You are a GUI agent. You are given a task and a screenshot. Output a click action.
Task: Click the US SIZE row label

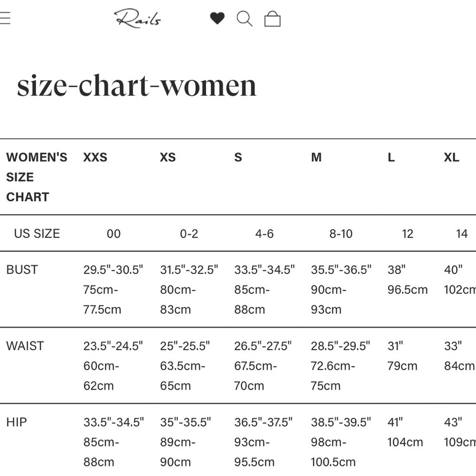37,233
